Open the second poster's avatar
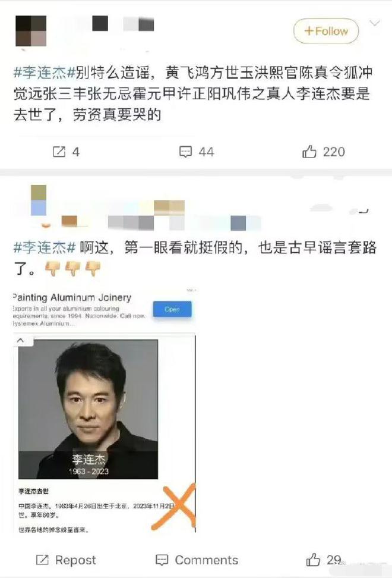Viewport: 392px width, 578px height. [38, 200]
